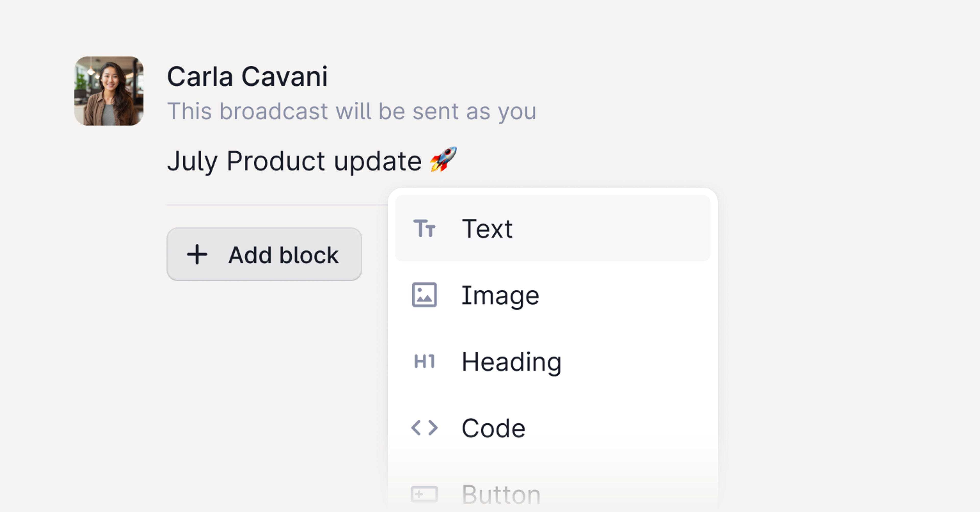Select the H1 Heading icon

click(x=425, y=361)
